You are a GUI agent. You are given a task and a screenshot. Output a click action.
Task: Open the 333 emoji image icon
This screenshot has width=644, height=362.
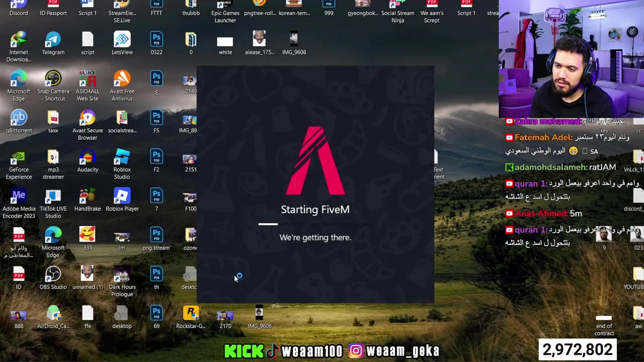click(88, 239)
